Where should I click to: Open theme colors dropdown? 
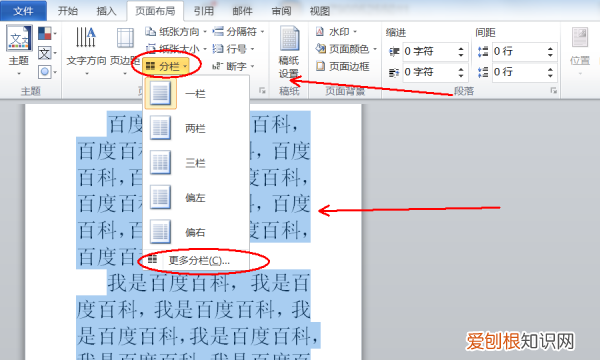47,33
